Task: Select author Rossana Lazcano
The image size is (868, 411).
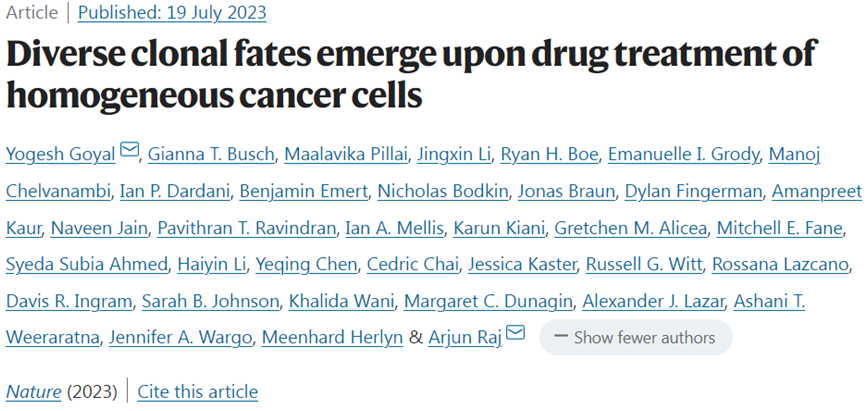Action: pyautogui.click(x=781, y=264)
